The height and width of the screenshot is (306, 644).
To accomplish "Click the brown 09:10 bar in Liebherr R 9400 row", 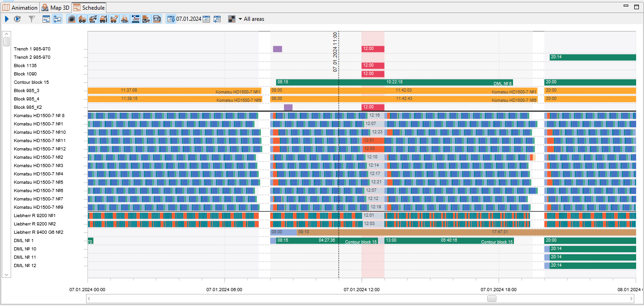I will (x=467, y=232).
